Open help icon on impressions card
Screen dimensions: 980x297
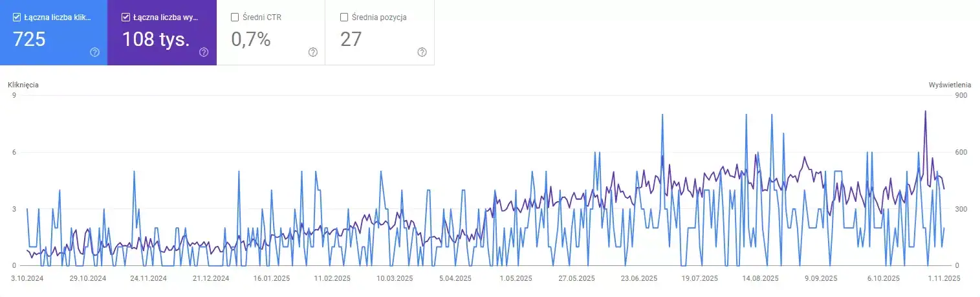(x=204, y=52)
